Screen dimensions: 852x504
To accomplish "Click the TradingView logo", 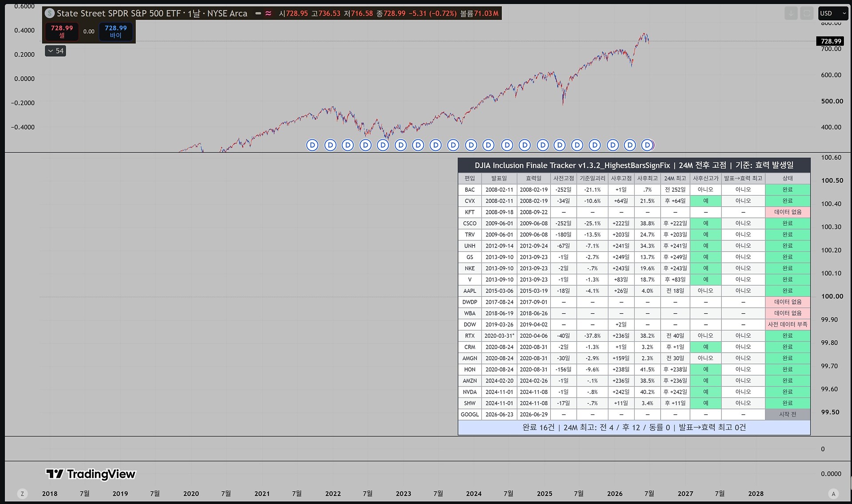I will point(91,474).
